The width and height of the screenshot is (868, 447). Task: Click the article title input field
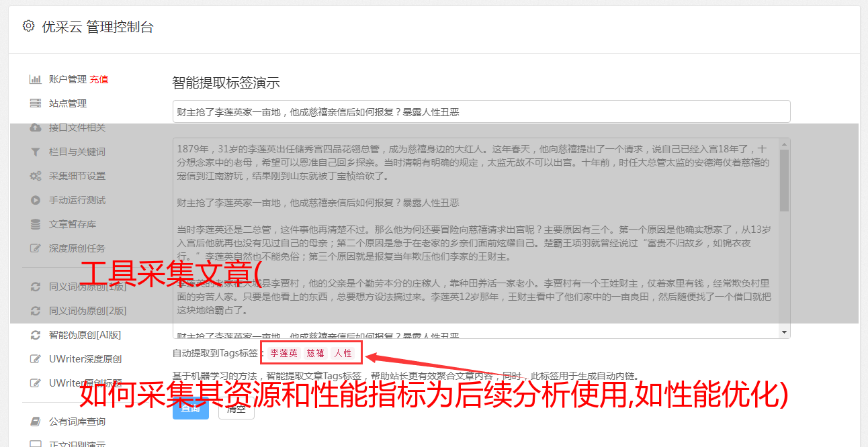[x=481, y=111]
